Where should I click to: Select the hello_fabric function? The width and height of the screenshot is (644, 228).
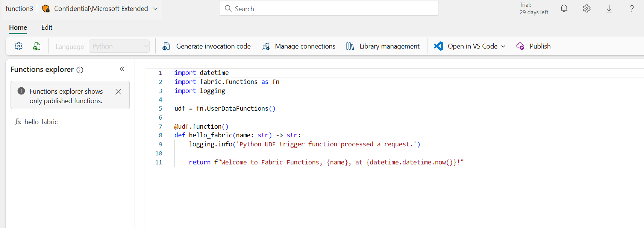click(x=41, y=122)
